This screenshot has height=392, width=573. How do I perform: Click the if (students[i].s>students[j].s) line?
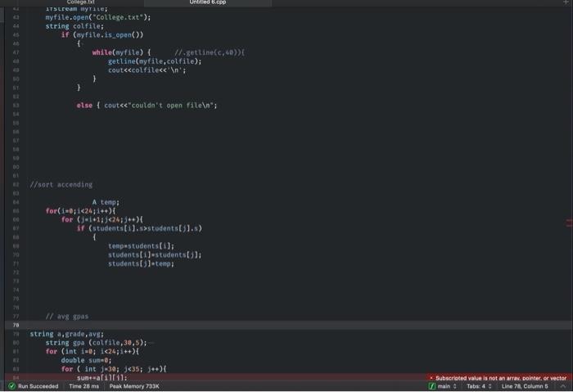[x=139, y=228]
